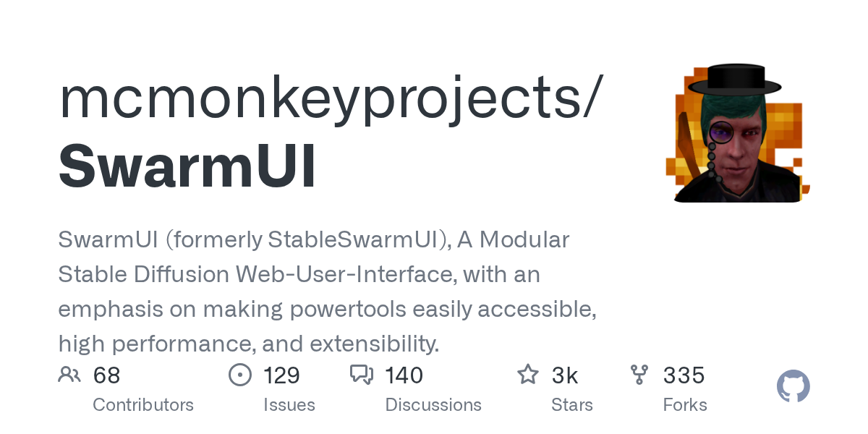Open the Contributors label
The height and width of the screenshot is (434, 868).
pyautogui.click(x=143, y=404)
